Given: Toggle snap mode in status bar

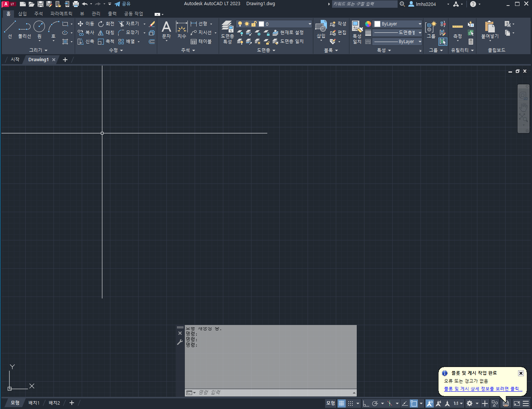Looking at the screenshot, I should 350,403.
